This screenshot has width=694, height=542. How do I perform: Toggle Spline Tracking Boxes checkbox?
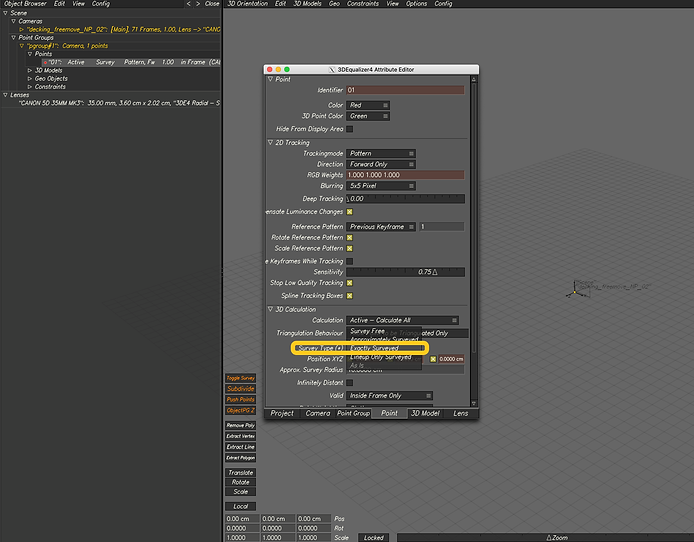pyautogui.click(x=350, y=296)
